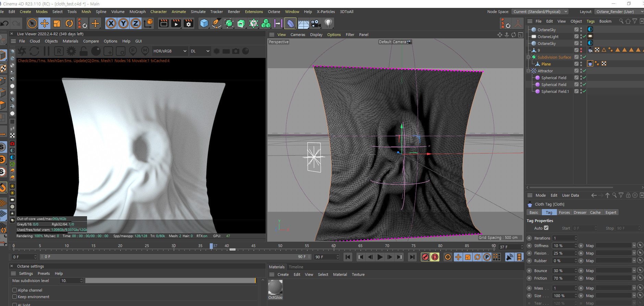Screen dimensions: 644x306
Task: Toggle Record Active Objects keyframe button
Action: pyautogui.click(x=425, y=257)
